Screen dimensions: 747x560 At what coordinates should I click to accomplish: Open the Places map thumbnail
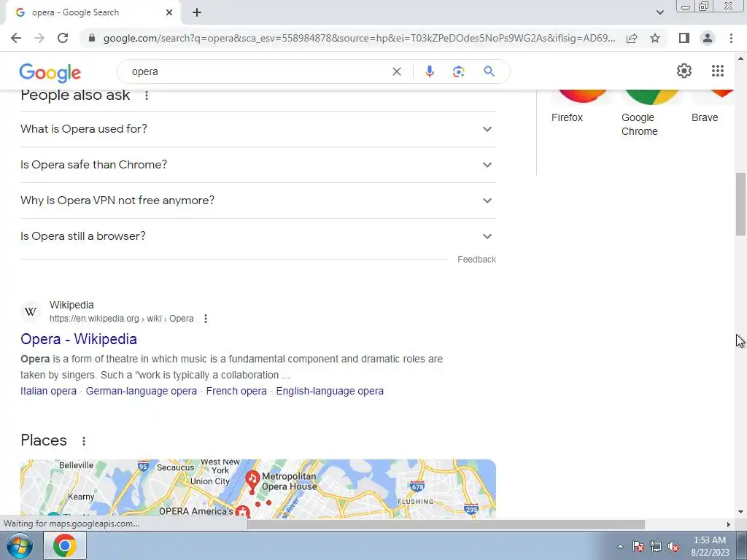click(258, 489)
